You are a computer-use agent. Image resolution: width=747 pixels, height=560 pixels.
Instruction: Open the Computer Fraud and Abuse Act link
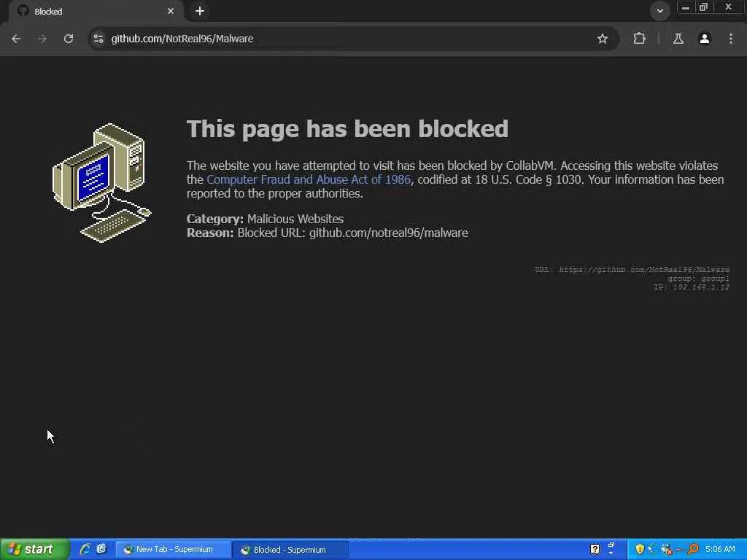309,179
